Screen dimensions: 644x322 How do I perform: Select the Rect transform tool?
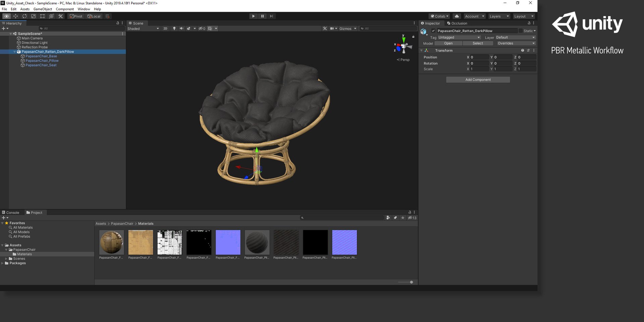coord(42,16)
